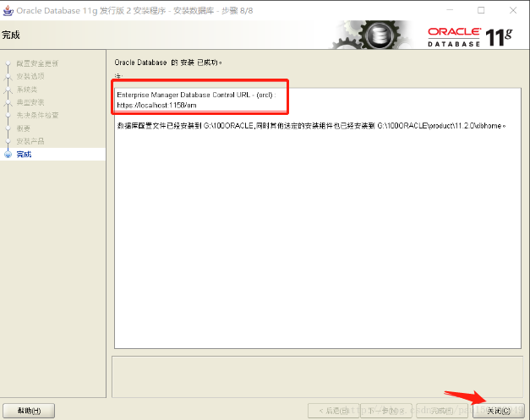
Task: Select the 典型安装 step in the sidebar
Action: (30, 102)
